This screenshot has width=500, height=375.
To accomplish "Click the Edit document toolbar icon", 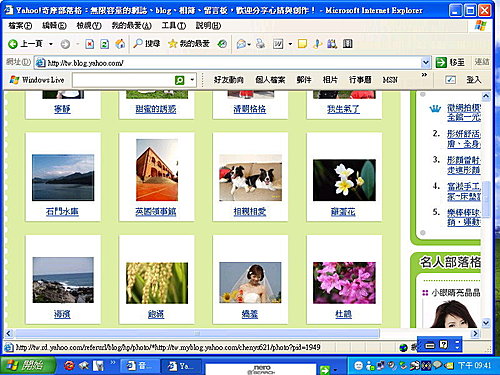I will point(278,44).
